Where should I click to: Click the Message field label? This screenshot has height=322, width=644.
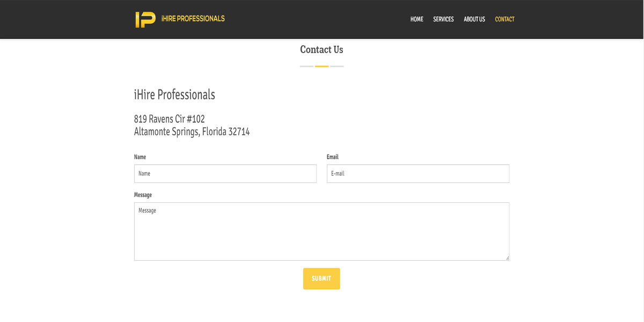click(x=143, y=195)
